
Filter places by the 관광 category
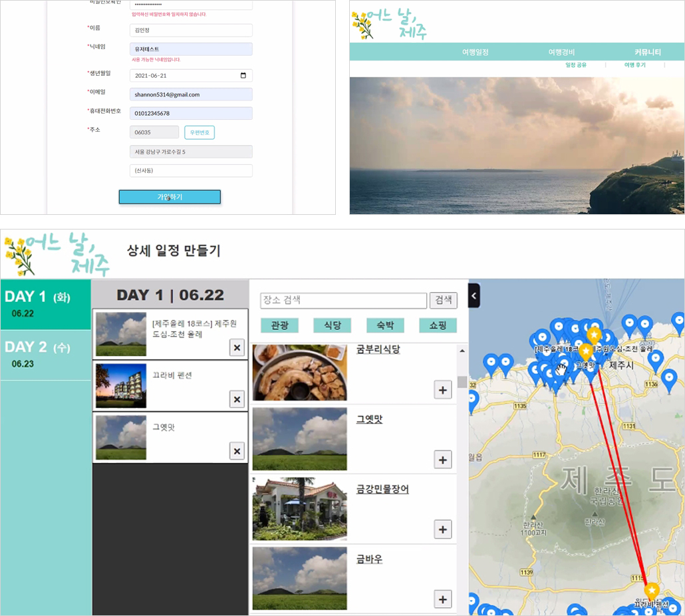point(279,325)
